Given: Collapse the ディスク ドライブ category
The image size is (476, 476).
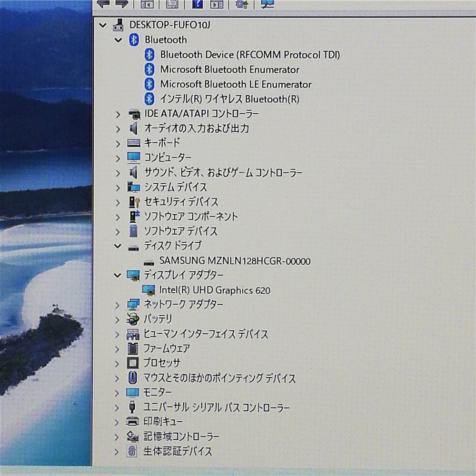Looking at the screenshot, I should (118, 246).
